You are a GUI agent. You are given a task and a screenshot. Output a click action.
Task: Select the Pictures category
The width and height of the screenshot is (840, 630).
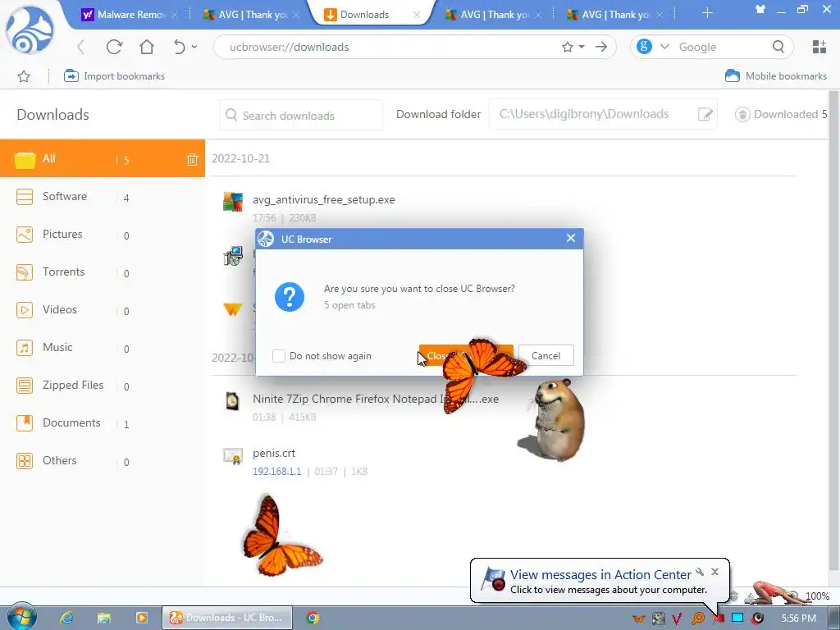(103, 234)
